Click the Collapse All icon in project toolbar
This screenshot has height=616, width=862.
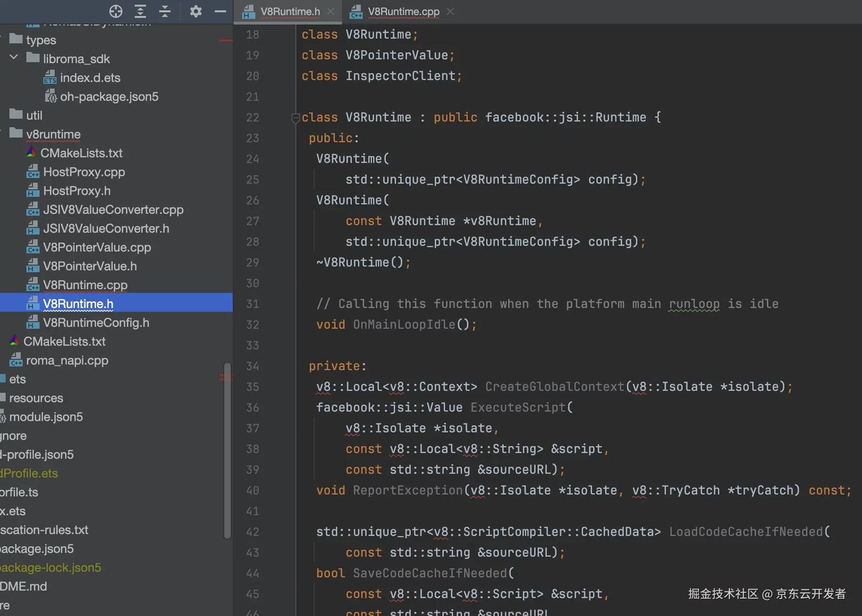click(x=165, y=11)
